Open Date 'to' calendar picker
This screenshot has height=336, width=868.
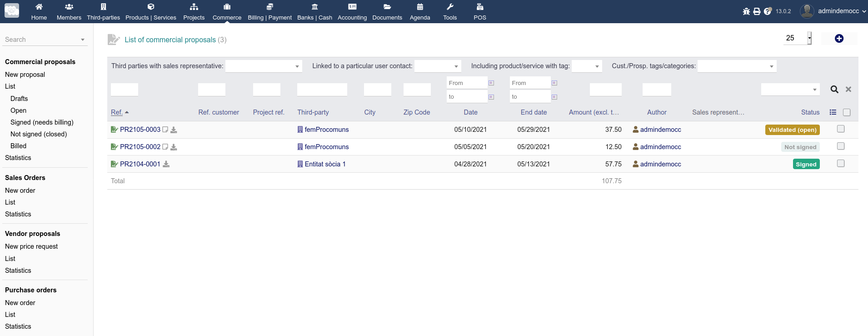tap(491, 97)
